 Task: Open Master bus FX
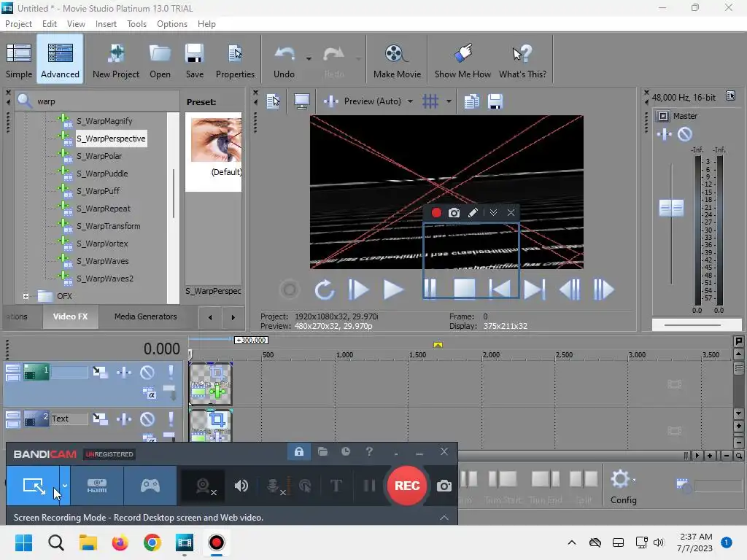tap(664, 134)
